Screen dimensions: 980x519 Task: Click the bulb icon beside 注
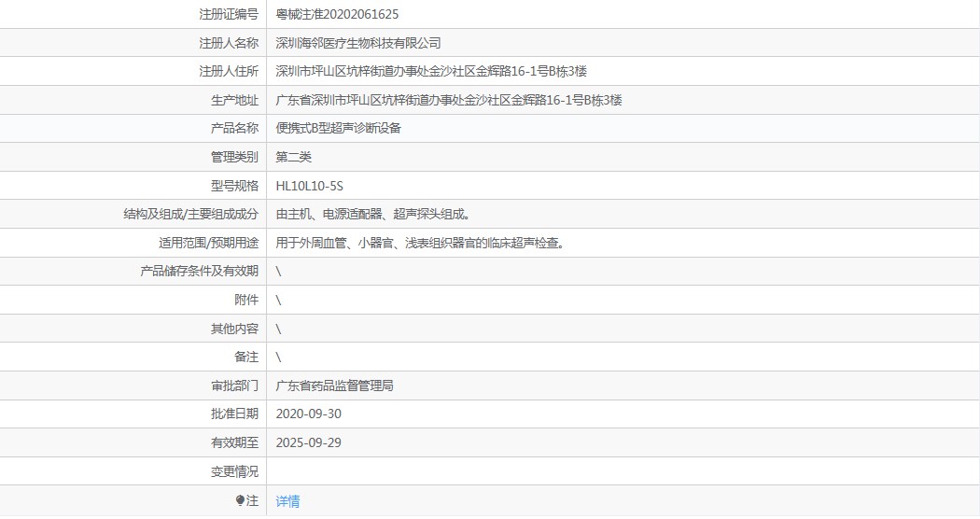click(240, 500)
